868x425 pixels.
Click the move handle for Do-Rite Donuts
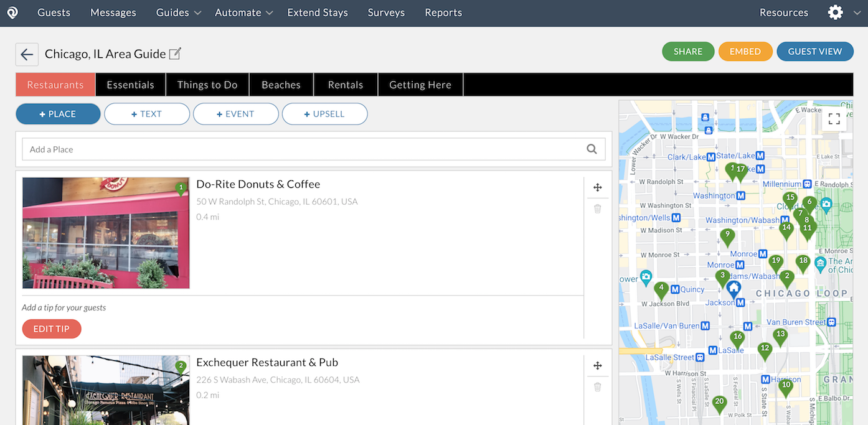(x=597, y=188)
